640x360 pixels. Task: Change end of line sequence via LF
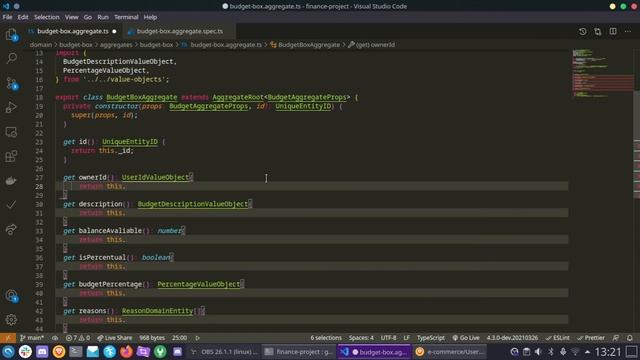coord(407,338)
